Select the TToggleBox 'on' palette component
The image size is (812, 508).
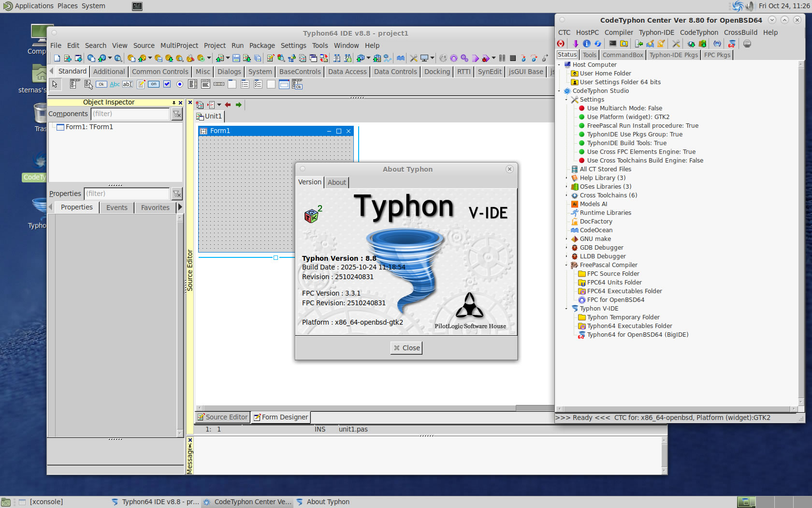pyautogui.click(x=154, y=84)
